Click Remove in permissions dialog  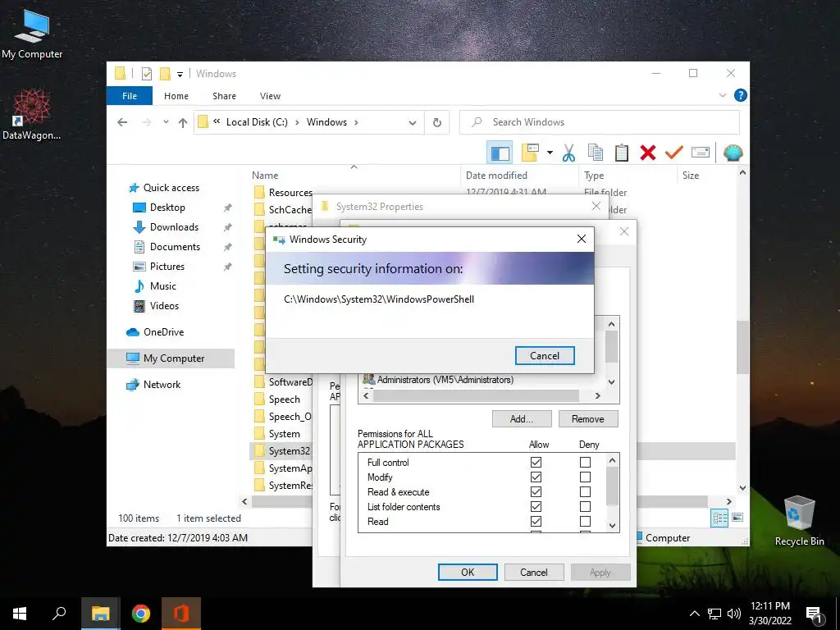(587, 419)
